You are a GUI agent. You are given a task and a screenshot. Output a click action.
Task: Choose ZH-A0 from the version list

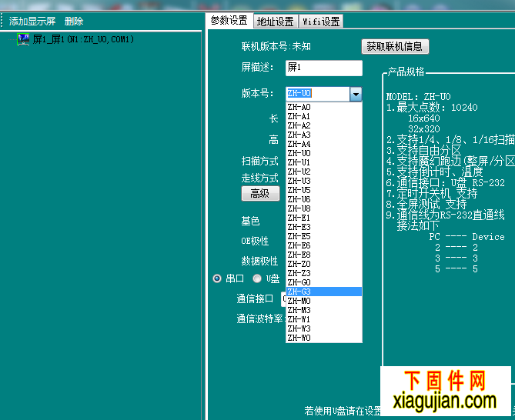[324, 107]
